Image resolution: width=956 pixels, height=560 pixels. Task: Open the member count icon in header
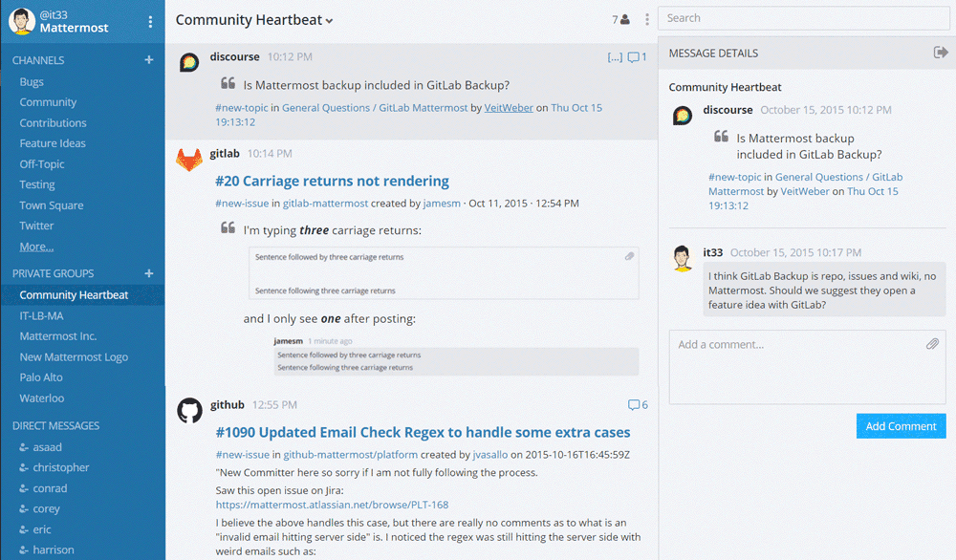[621, 19]
